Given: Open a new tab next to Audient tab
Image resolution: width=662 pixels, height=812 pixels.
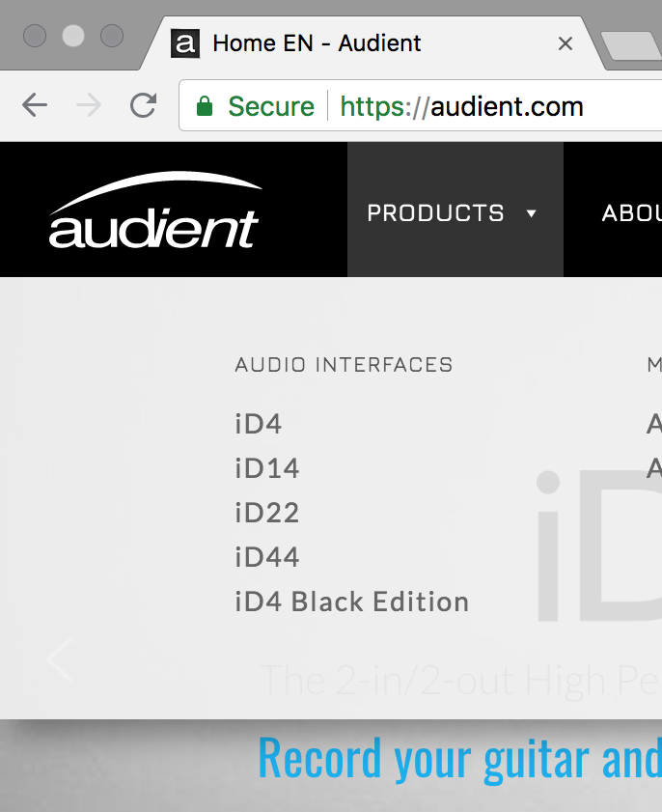Looking at the screenshot, I should coord(631,45).
